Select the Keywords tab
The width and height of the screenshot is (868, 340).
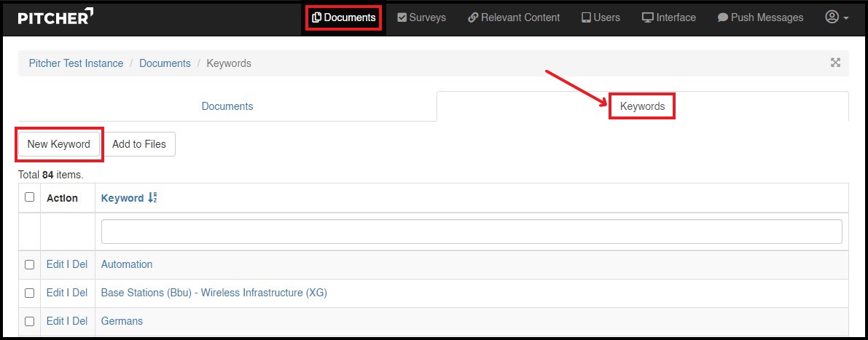click(x=642, y=106)
